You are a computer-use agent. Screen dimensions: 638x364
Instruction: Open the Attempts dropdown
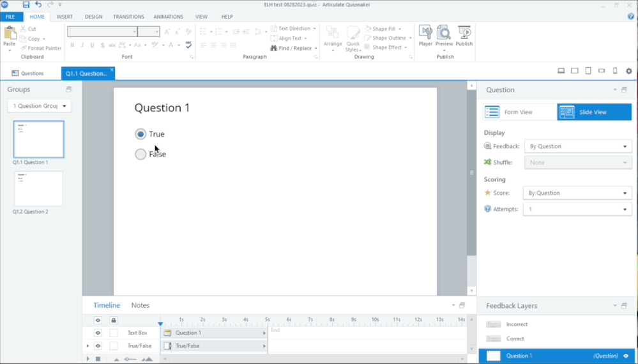[x=577, y=209]
